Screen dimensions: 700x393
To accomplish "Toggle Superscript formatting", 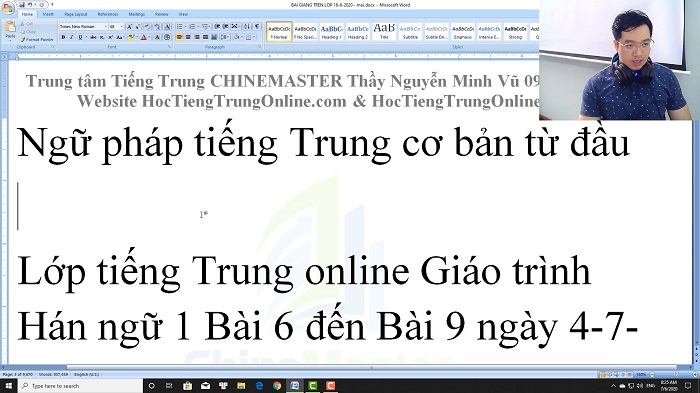I will [x=110, y=38].
